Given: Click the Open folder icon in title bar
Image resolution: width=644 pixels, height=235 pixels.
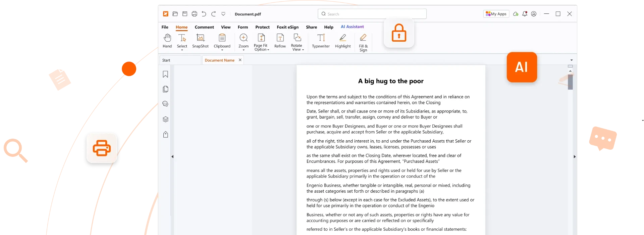Looking at the screenshot, I should click(175, 14).
